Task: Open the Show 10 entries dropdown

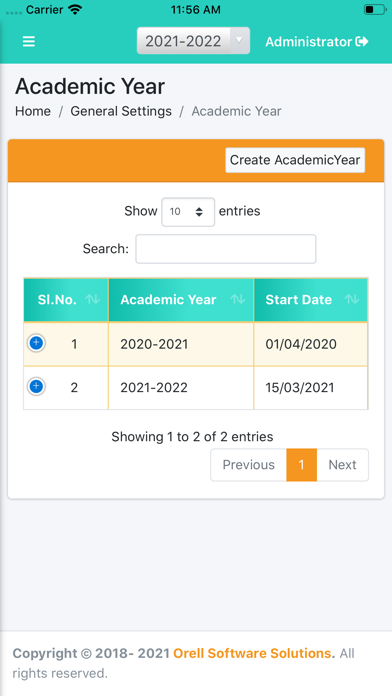Action: (188, 212)
